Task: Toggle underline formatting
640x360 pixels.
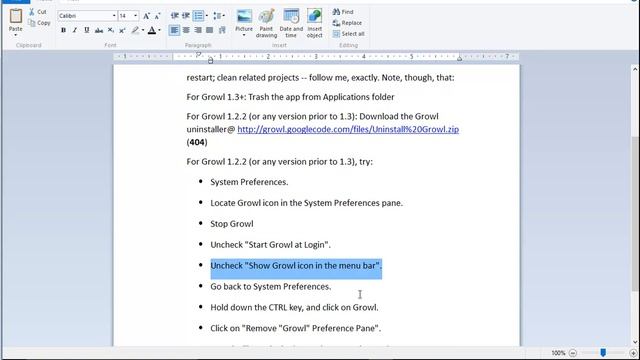Action: click(87, 30)
